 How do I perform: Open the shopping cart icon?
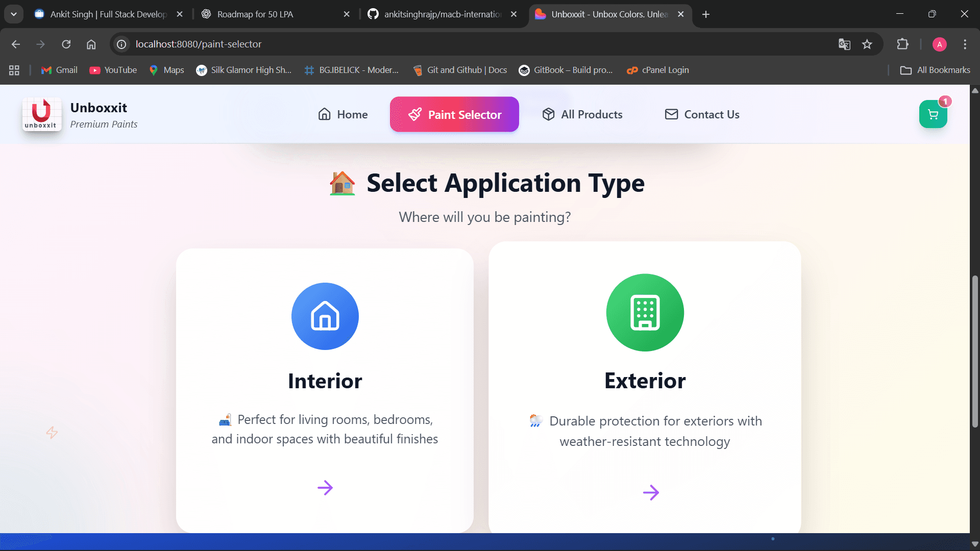[x=933, y=114]
